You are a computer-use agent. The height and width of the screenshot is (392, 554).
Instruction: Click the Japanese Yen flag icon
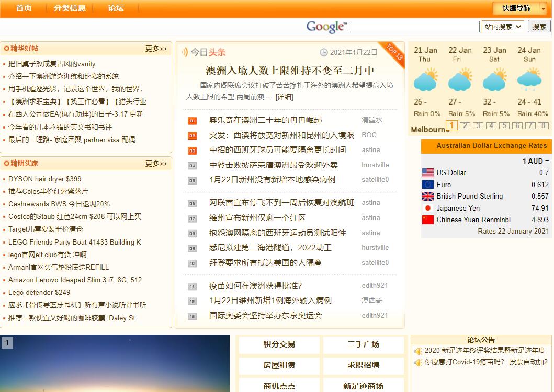pos(428,208)
